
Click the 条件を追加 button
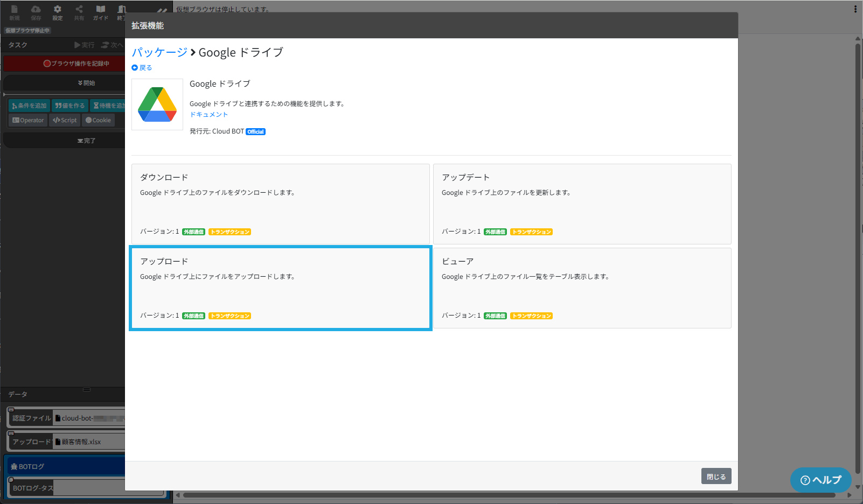pyautogui.click(x=30, y=106)
